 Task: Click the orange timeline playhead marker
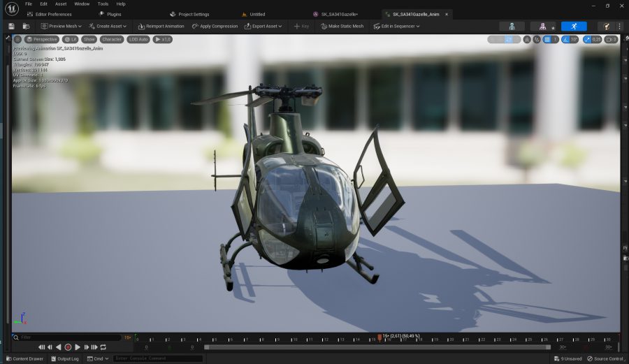tap(379, 337)
